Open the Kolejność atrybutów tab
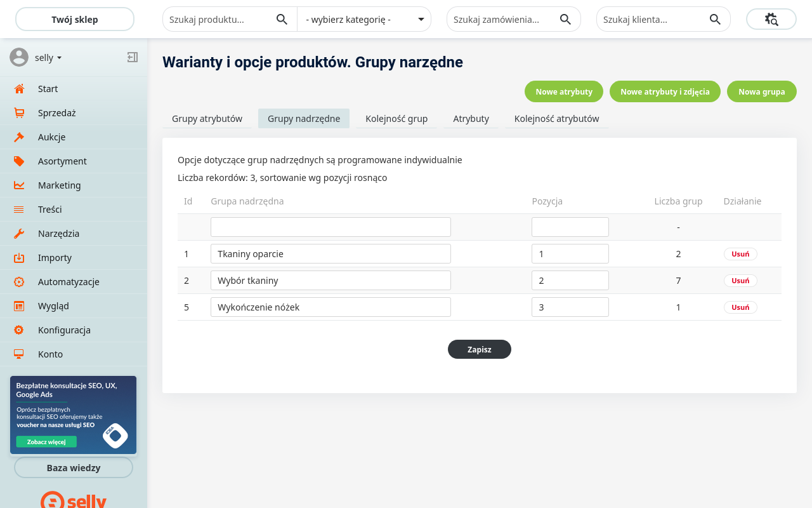Image resolution: width=812 pixels, height=508 pixels. pyautogui.click(x=556, y=119)
